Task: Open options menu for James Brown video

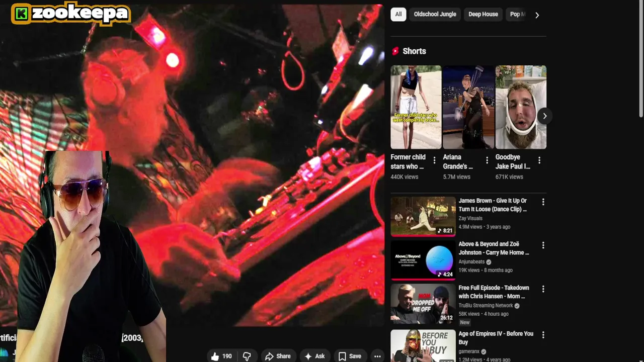Action: 543,202
